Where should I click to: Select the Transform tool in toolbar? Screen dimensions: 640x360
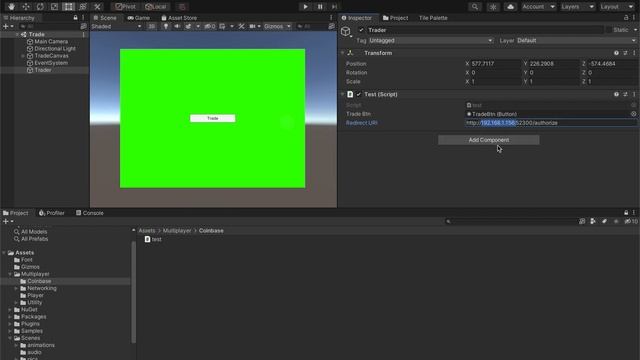pos(83,7)
